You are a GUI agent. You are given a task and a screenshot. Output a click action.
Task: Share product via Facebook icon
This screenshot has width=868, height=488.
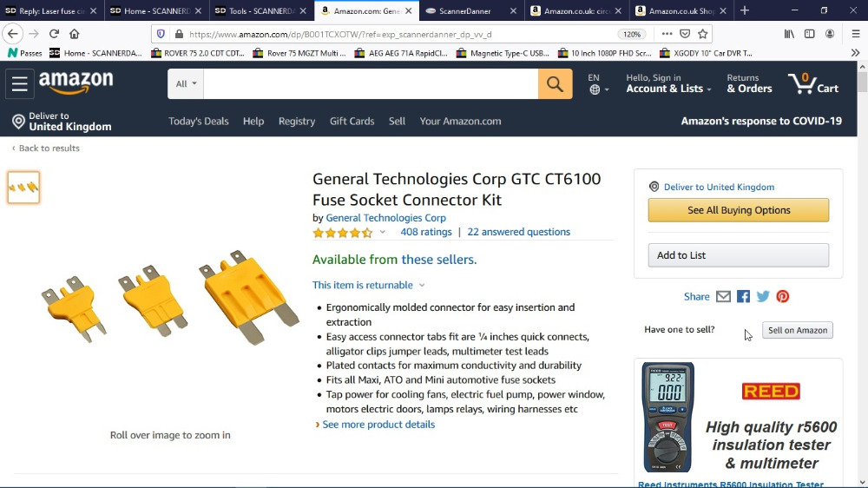click(743, 297)
